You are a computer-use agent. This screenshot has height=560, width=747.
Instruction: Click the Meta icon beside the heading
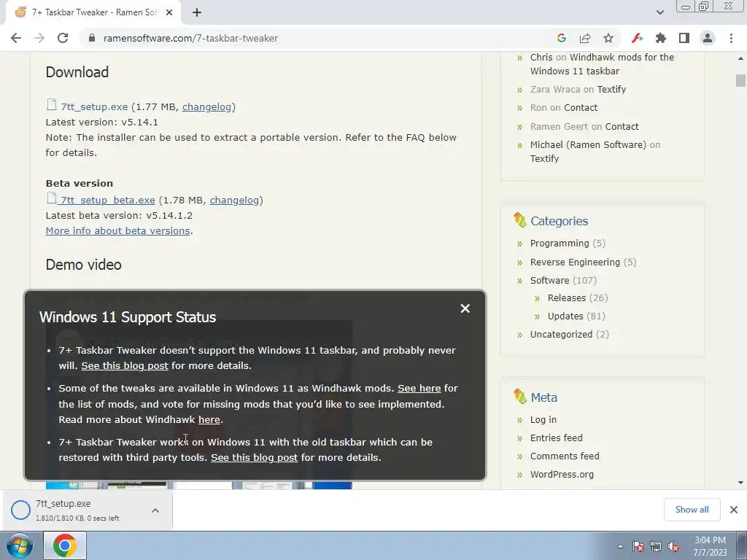click(519, 396)
